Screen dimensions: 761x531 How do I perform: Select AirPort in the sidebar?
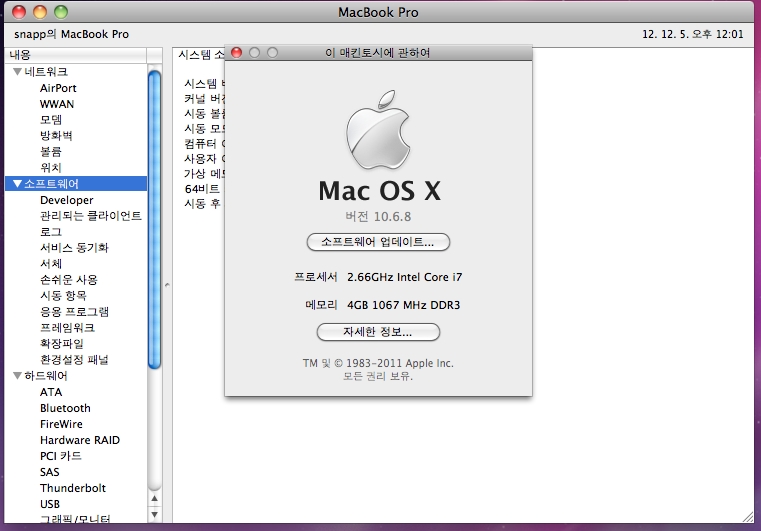coord(58,88)
